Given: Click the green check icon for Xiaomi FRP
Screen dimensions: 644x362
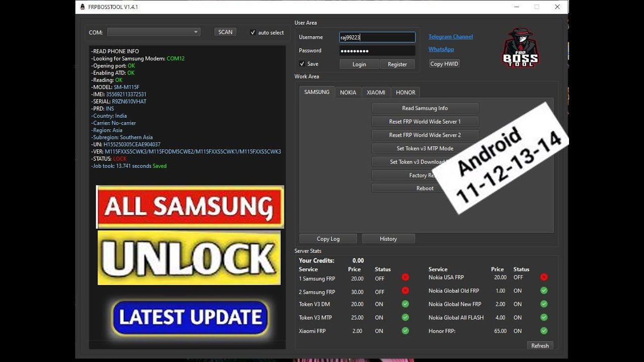Looking at the screenshot, I should (x=405, y=331).
